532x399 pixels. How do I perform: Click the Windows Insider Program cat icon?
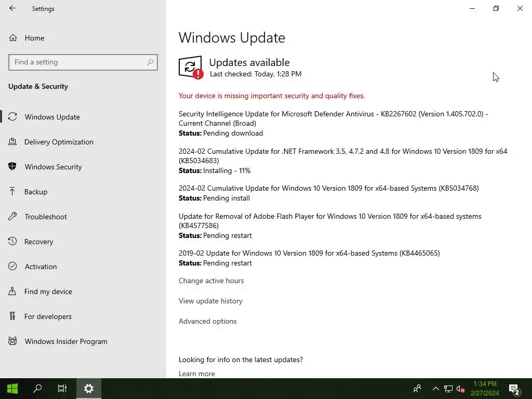[12, 341]
